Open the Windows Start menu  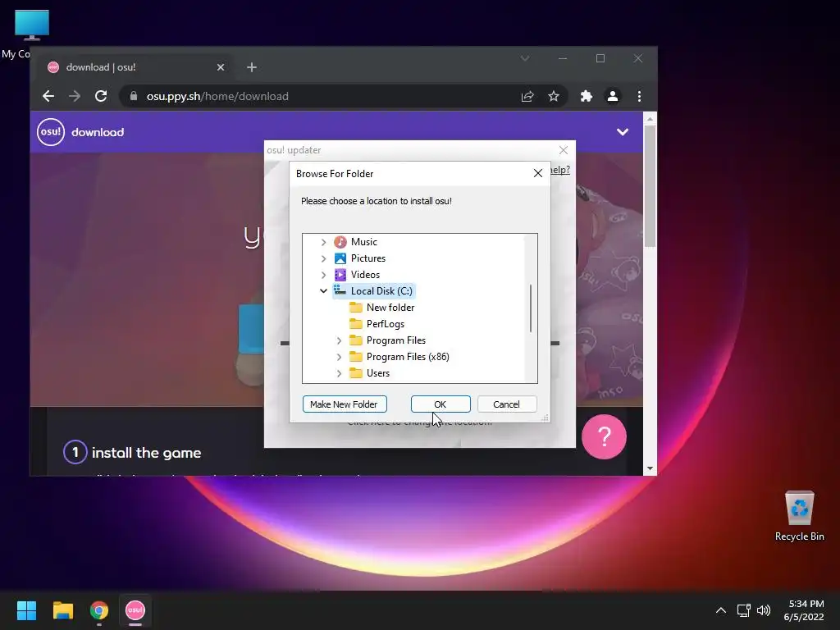click(26, 610)
